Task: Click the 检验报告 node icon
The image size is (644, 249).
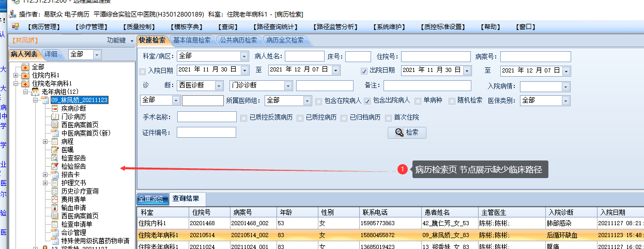Action: click(x=55, y=166)
